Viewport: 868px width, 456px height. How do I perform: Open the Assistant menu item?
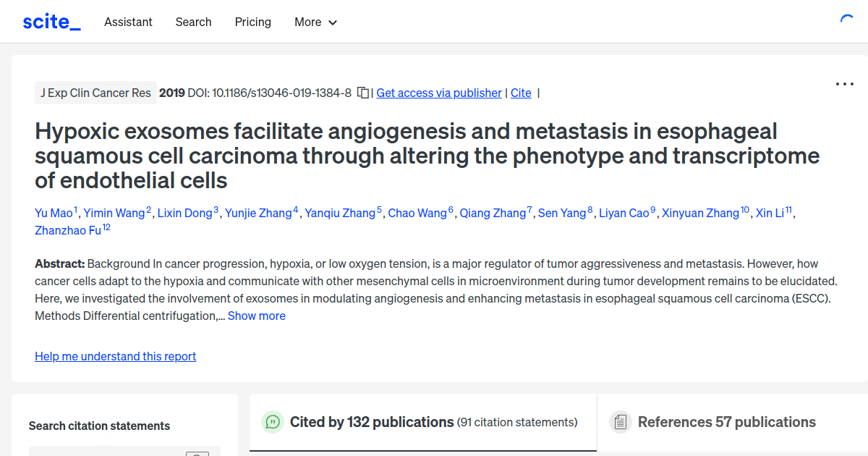click(x=128, y=22)
